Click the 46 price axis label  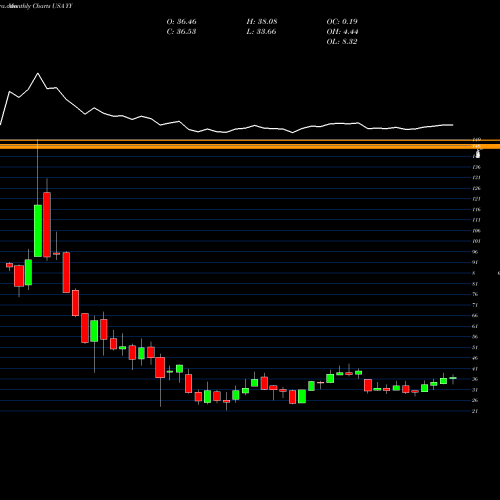[x=475, y=358]
